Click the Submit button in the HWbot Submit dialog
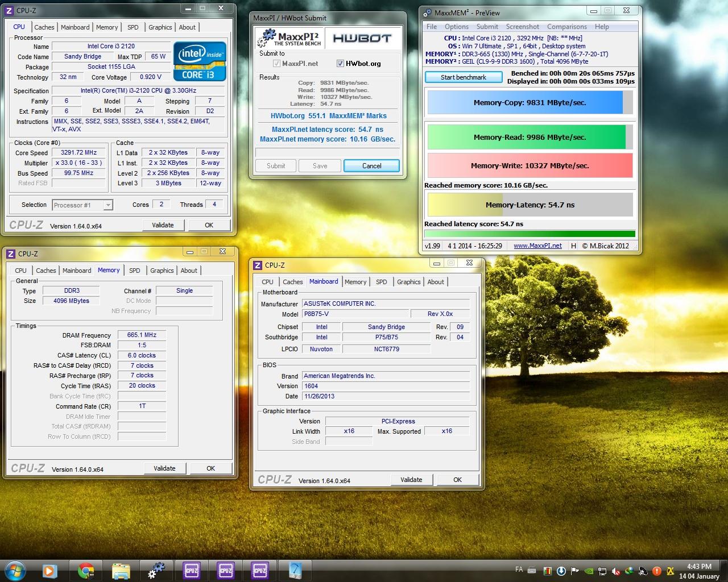 pos(276,166)
